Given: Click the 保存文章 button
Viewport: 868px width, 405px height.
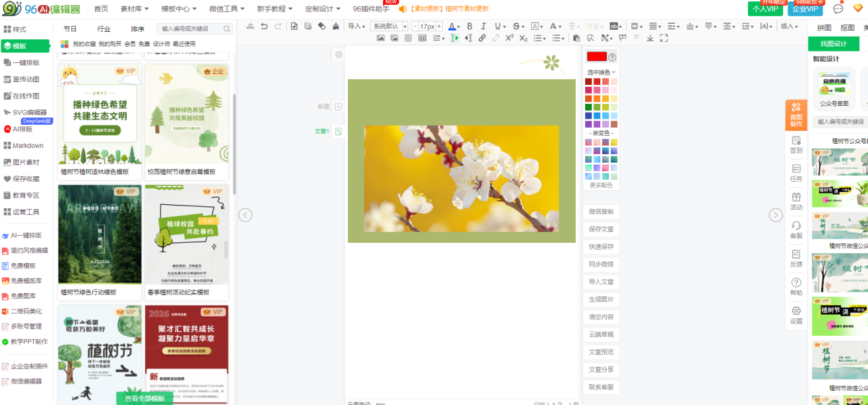Looking at the screenshot, I should click(601, 229).
